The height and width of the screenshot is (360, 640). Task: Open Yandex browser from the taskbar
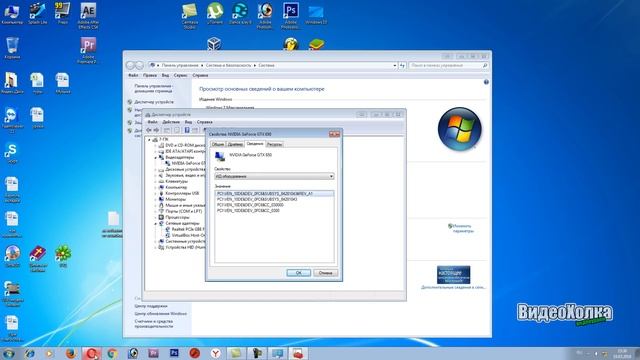click(x=216, y=353)
